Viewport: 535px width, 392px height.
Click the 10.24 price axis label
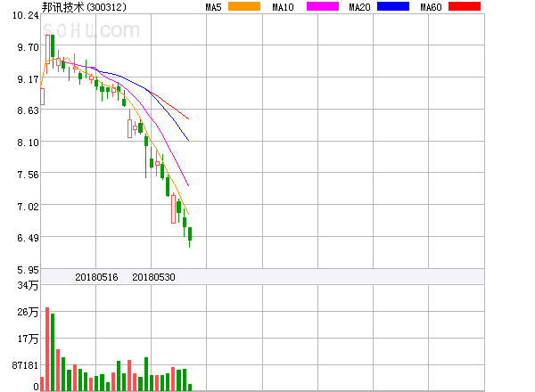[26, 15]
